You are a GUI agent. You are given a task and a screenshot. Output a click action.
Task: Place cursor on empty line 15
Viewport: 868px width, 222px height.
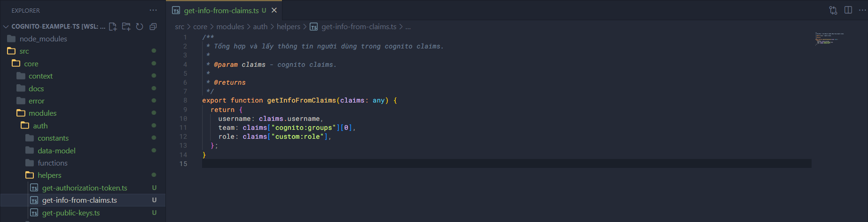tap(376, 164)
